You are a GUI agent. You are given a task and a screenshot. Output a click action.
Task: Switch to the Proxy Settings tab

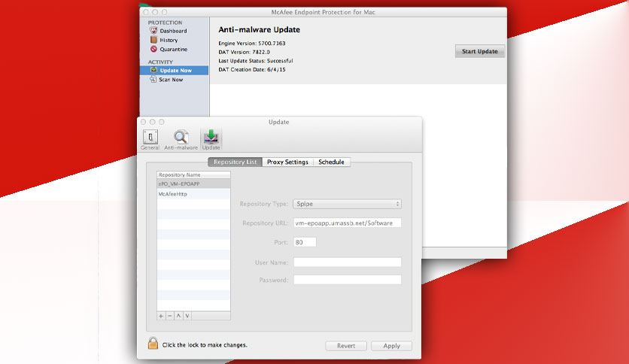pos(287,162)
